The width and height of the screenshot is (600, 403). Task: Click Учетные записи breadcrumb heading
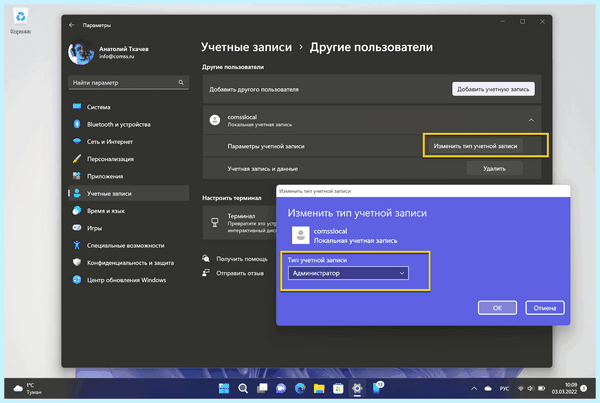246,47
